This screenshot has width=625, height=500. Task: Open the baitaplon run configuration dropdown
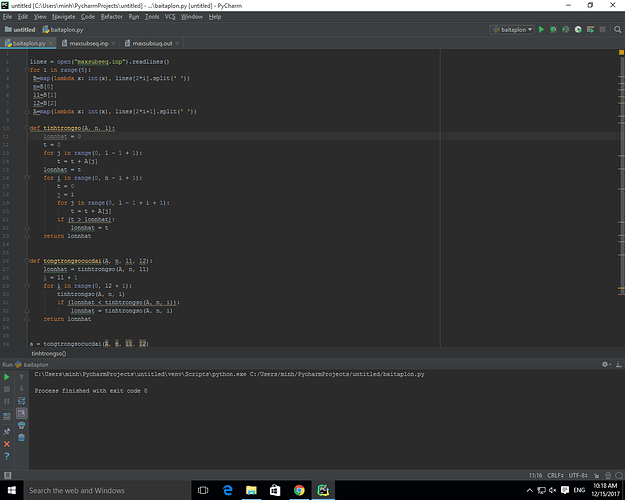[511, 30]
